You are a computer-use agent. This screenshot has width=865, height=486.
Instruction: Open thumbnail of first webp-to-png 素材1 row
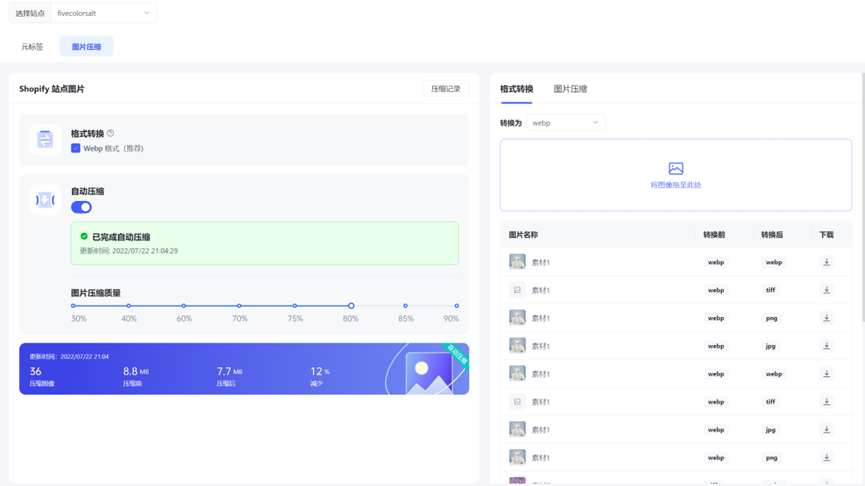tap(517, 317)
